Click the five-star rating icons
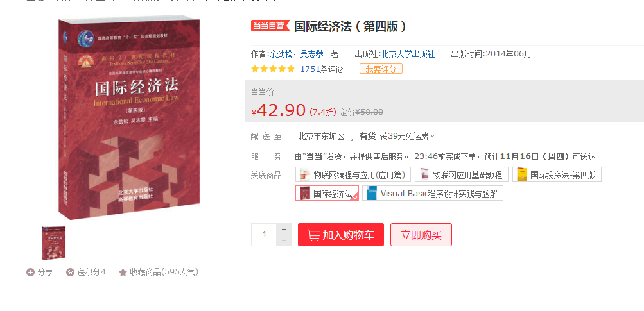 273,69
